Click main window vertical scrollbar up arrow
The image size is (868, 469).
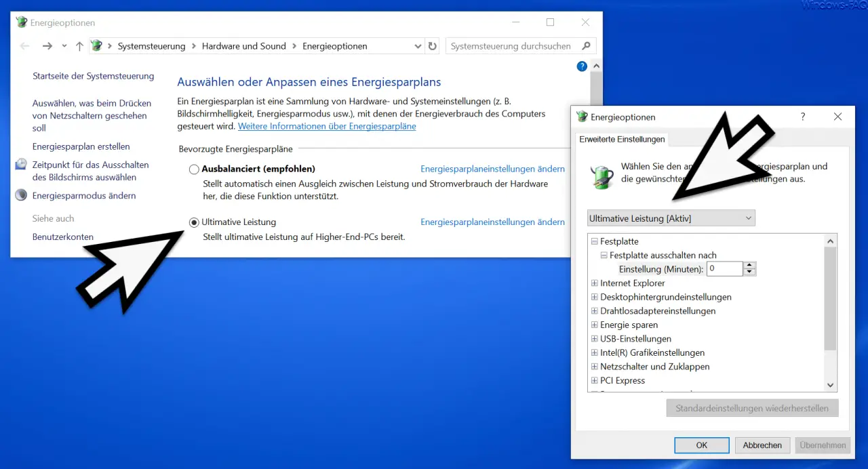(597, 66)
